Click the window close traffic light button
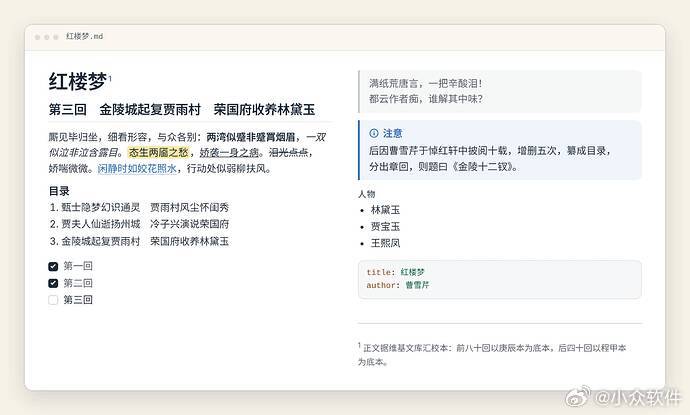 tap(37, 37)
